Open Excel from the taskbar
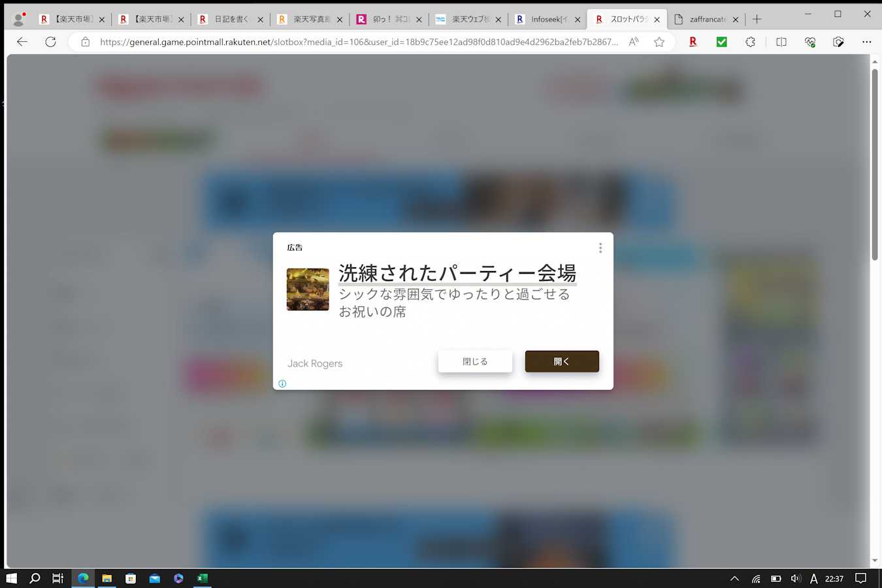This screenshot has height=588, width=882. tap(203, 578)
